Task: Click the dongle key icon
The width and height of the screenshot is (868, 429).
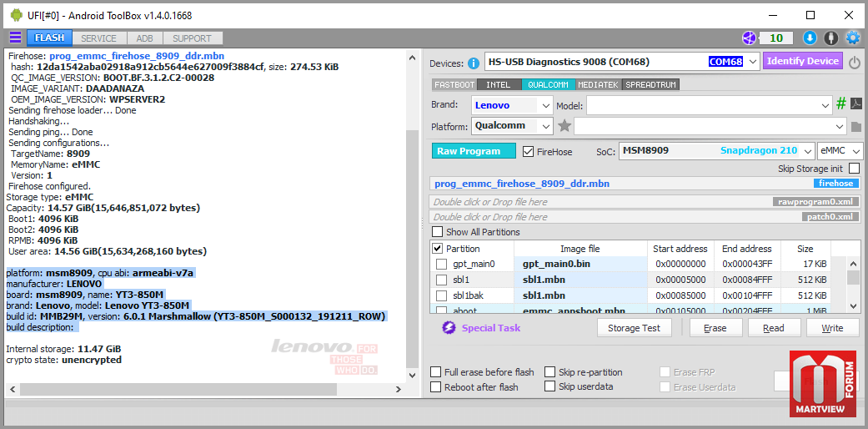Action: (x=830, y=38)
